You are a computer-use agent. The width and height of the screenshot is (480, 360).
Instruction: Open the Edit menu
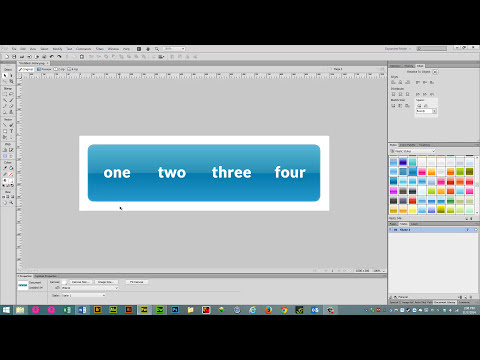point(23,49)
